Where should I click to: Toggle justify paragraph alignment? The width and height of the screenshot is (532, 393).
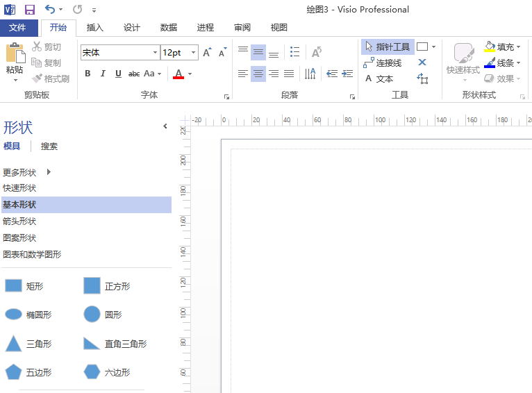289,74
